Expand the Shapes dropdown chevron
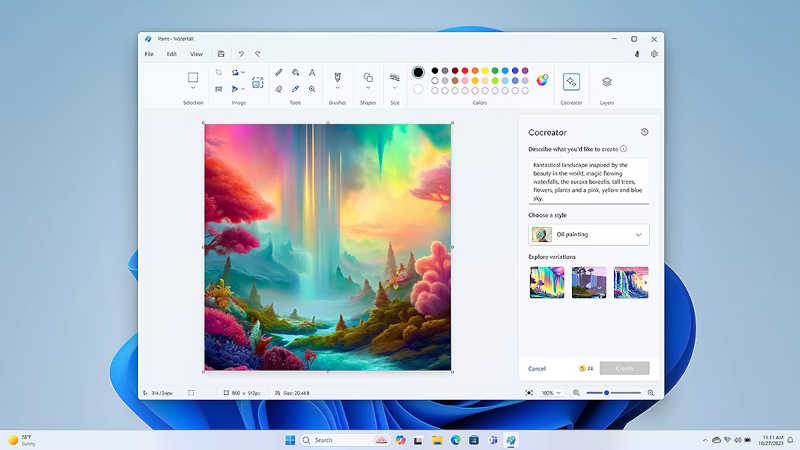800x450 pixels. tap(368, 88)
